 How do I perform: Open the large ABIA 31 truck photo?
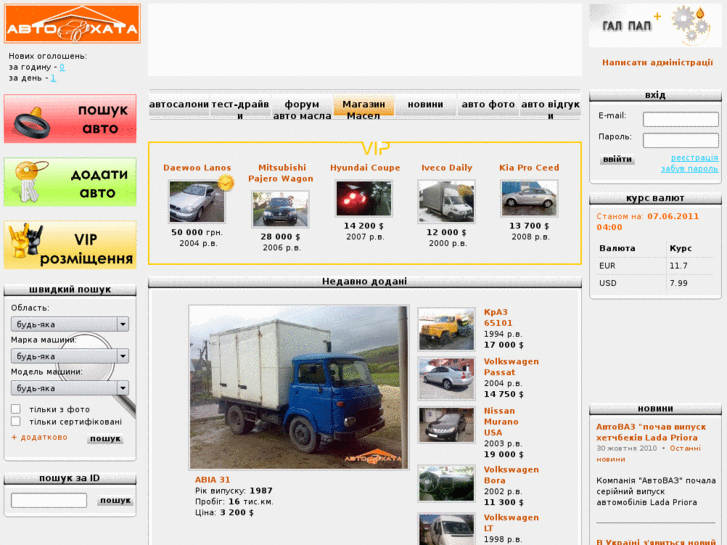click(299, 387)
